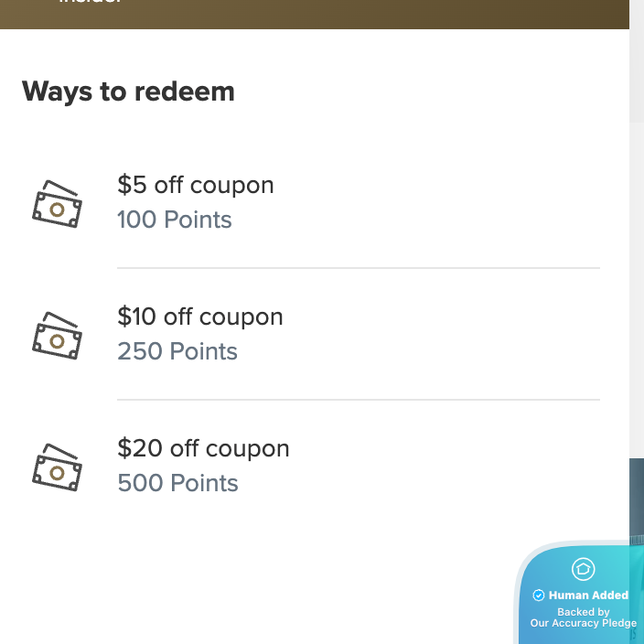Click the dark image strip at right edge
Screen dimensions: 644x644
[x=637, y=494]
